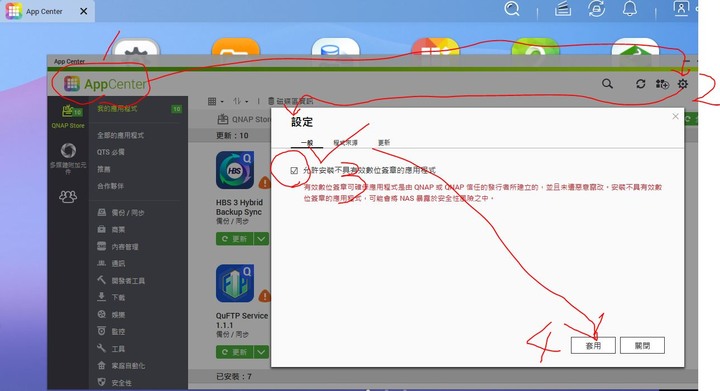Click the 更新 button for HBS 3
The image size is (720, 391).
point(235,239)
